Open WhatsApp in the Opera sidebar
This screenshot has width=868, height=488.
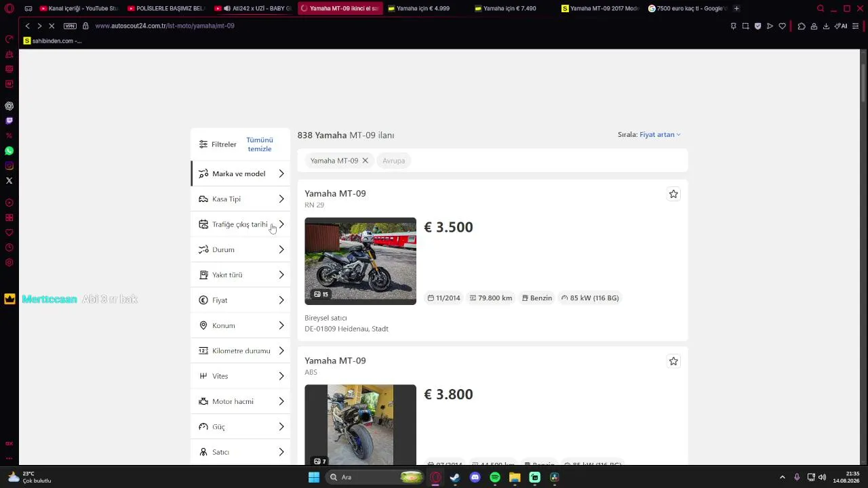[9, 150]
